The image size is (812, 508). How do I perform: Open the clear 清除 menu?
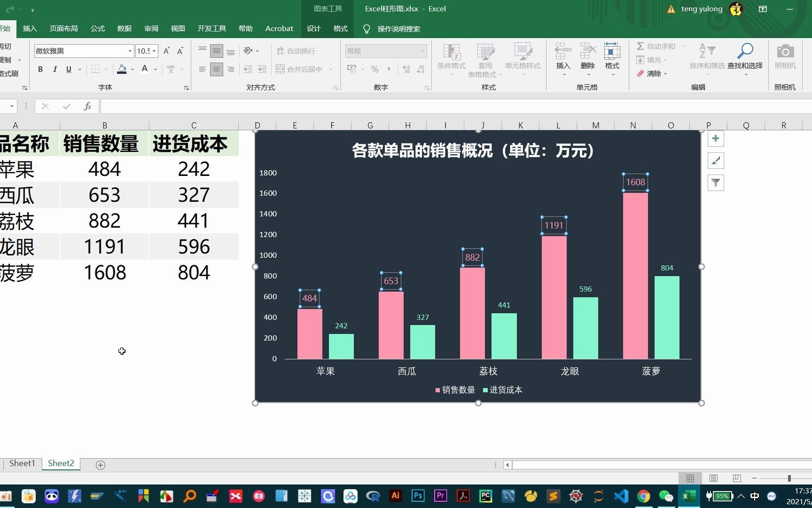pos(651,73)
